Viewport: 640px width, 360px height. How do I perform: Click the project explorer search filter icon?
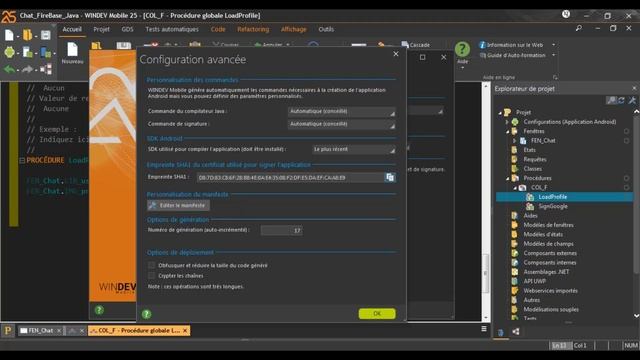[611, 100]
